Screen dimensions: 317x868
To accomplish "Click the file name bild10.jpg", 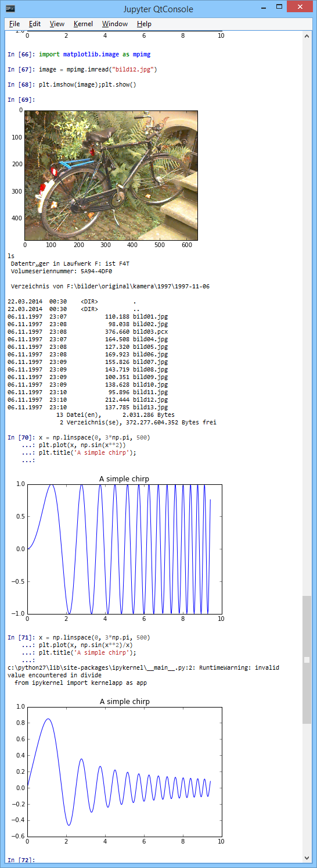I will pos(150,384).
